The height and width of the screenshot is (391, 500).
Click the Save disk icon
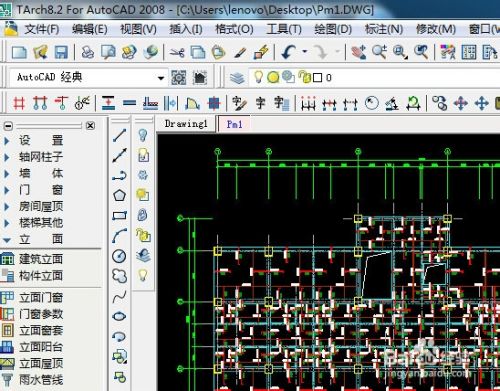click(x=61, y=52)
